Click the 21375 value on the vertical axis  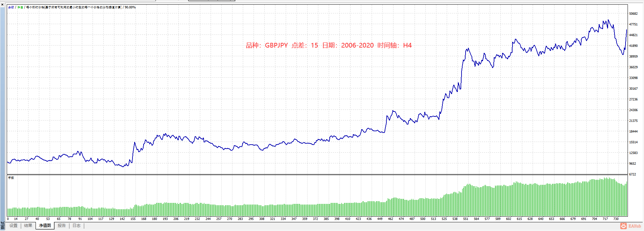(x=633, y=121)
